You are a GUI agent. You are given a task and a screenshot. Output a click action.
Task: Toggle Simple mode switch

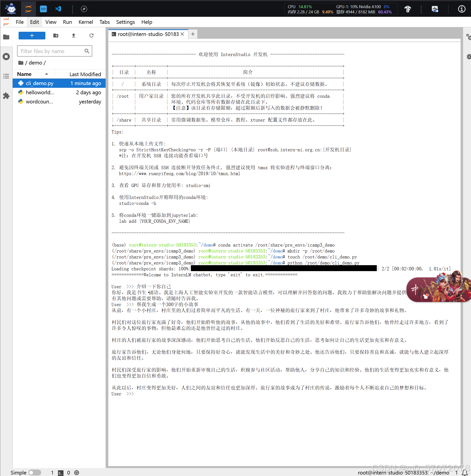tap(35, 473)
